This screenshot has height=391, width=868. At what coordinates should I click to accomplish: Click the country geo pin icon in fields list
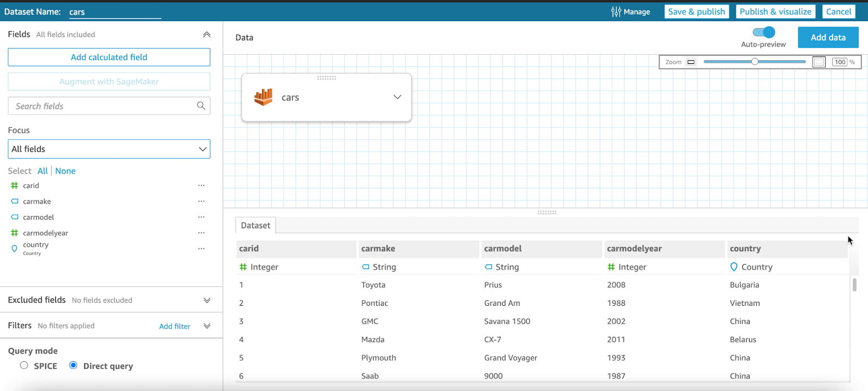point(15,248)
